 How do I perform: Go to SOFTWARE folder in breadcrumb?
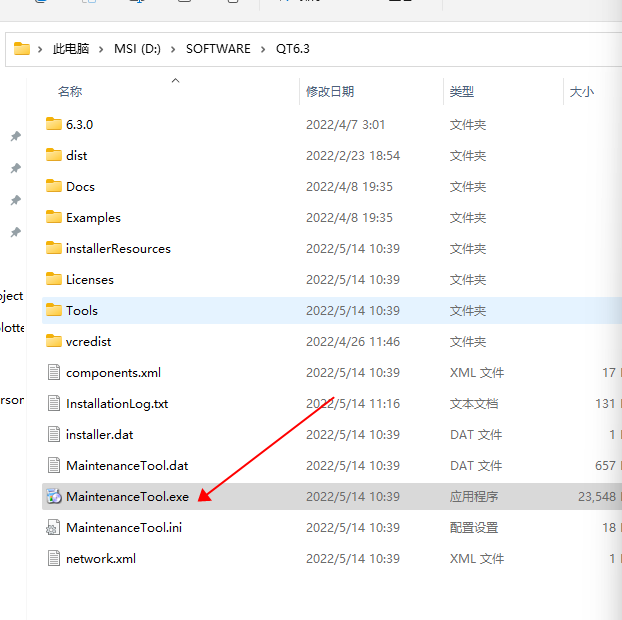tap(218, 49)
